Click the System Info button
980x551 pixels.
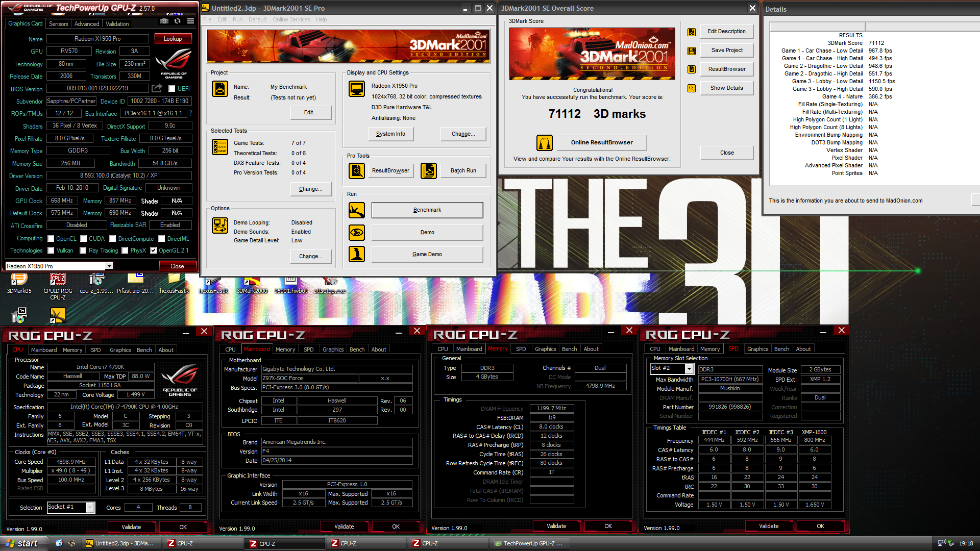pos(390,134)
